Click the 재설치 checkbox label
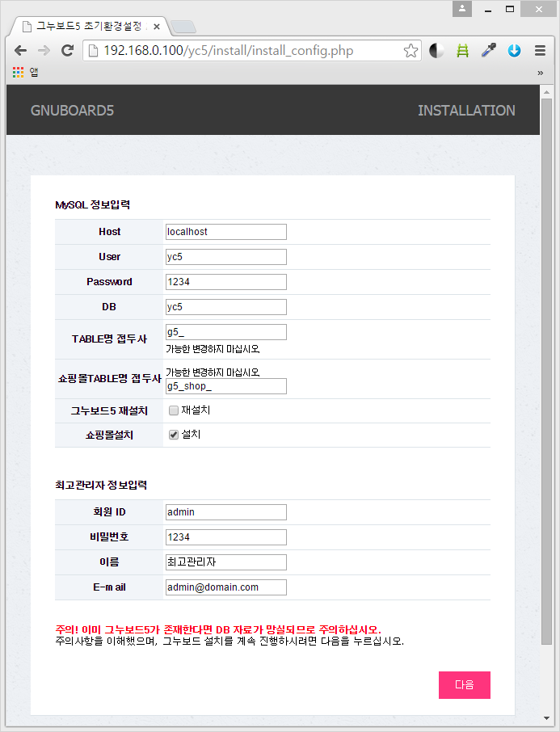This screenshot has width=560, height=732. click(196, 410)
